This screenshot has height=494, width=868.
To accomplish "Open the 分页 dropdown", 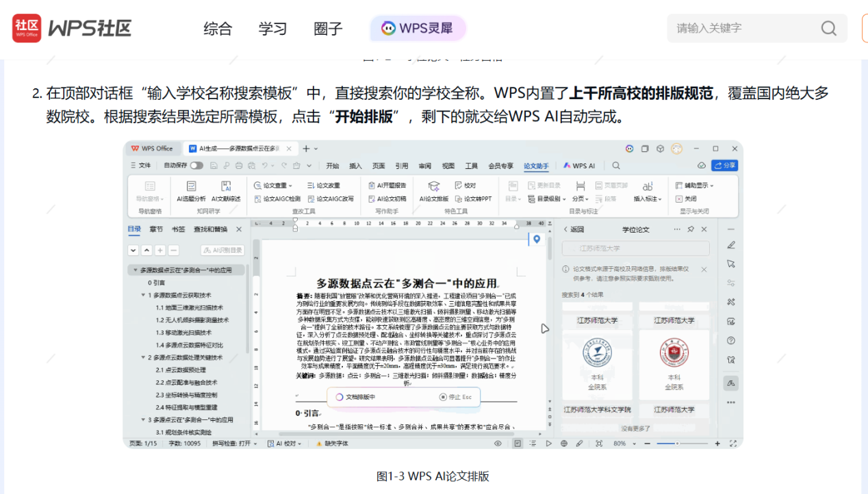I will click(580, 191).
